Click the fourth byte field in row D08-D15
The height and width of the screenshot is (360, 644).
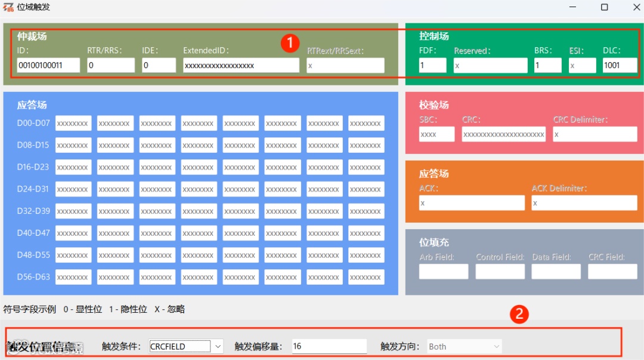tap(199, 145)
